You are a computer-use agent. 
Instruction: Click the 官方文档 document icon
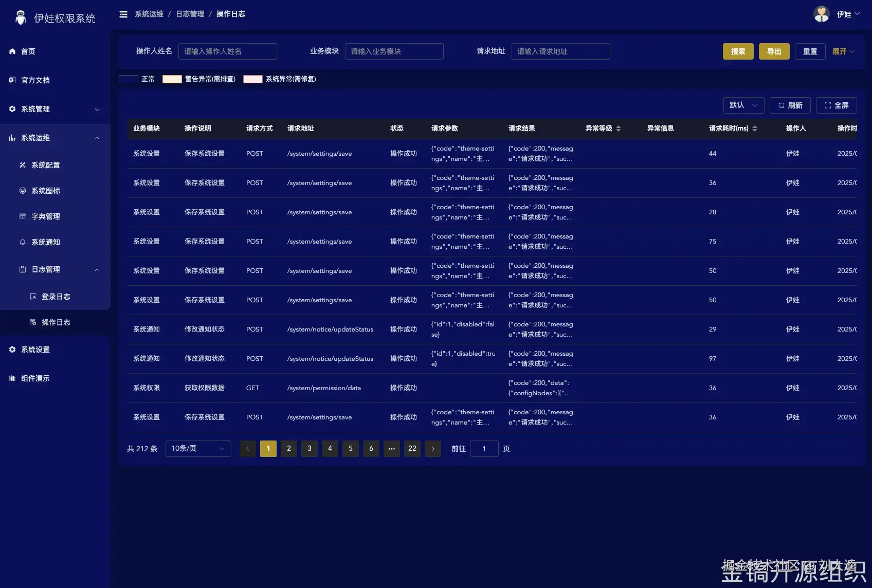tap(12, 80)
